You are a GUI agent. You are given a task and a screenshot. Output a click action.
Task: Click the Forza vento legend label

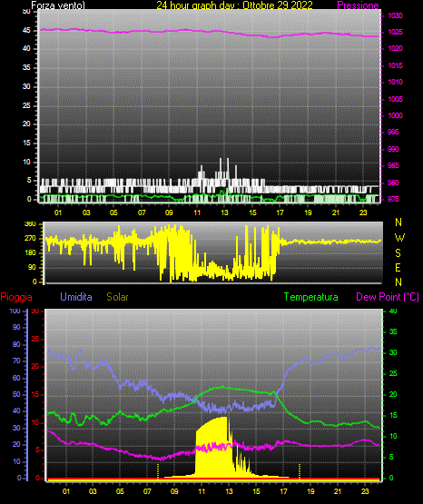[x=58, y=5]
